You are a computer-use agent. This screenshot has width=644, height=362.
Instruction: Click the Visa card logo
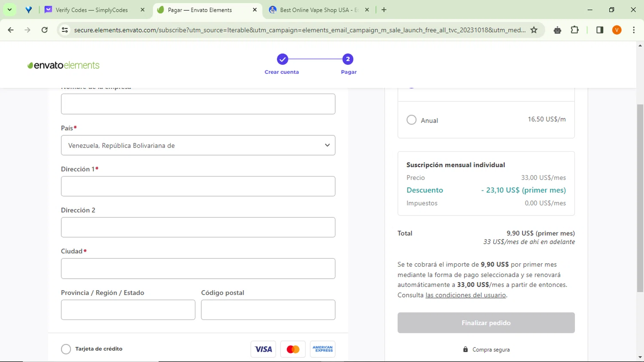pyautogui.click(x=263, y=349)
